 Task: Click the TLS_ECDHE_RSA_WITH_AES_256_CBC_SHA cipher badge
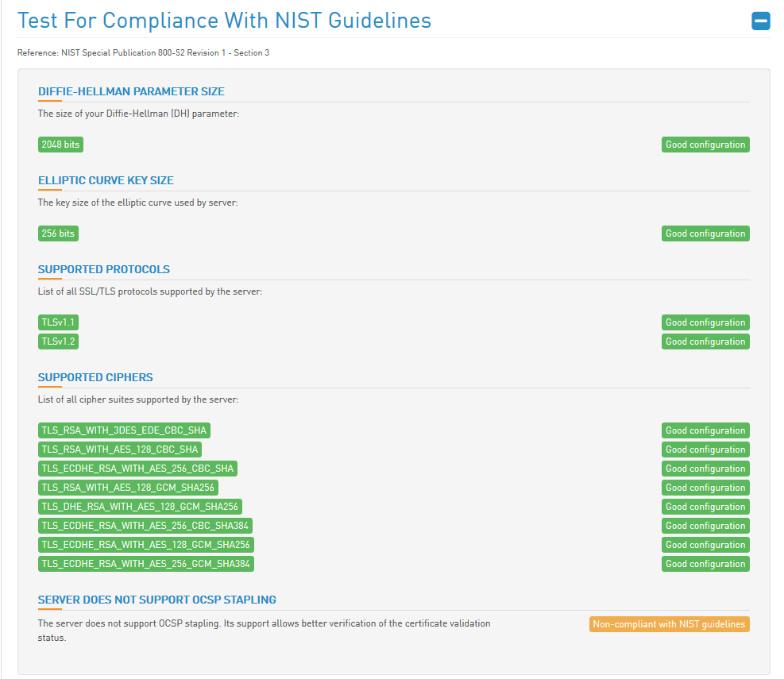(x=137, y=469)
